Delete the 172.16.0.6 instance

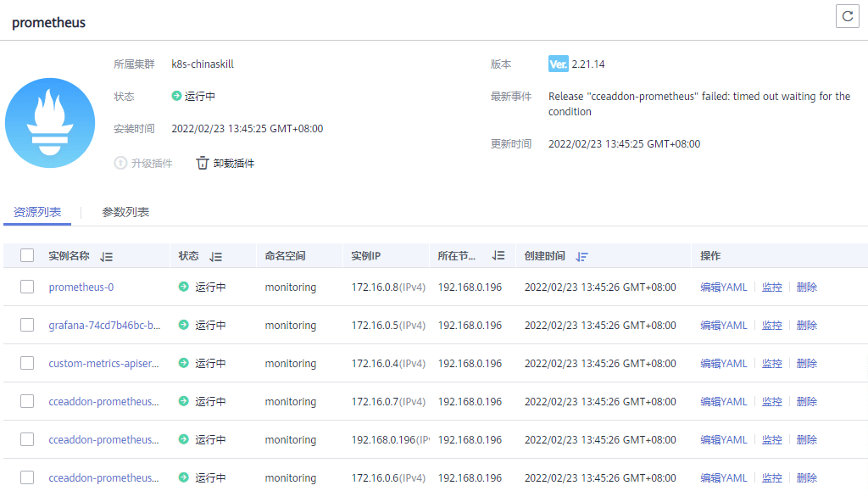[807, 477]
